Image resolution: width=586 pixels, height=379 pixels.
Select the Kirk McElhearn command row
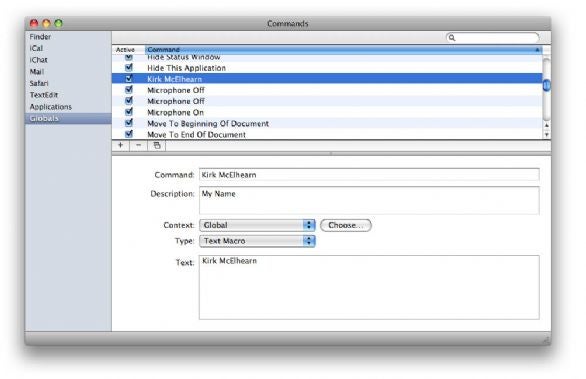(x=327, y=78)
